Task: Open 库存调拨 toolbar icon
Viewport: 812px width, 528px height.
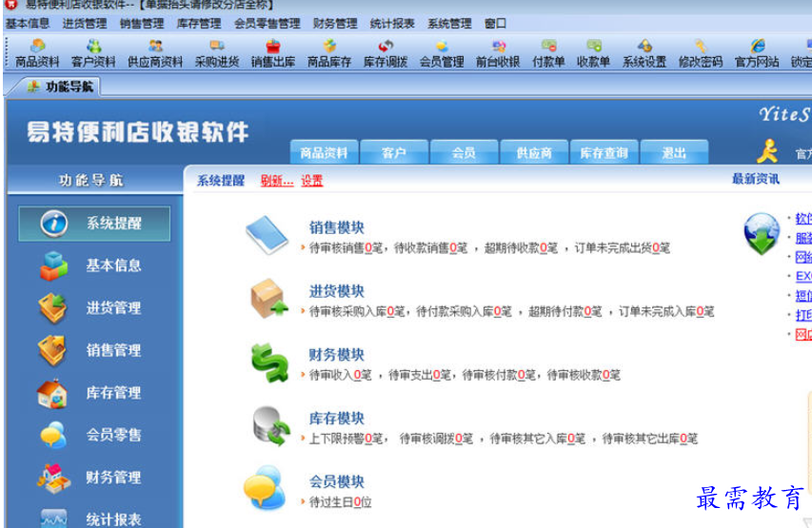Action: tap(386, 53)
